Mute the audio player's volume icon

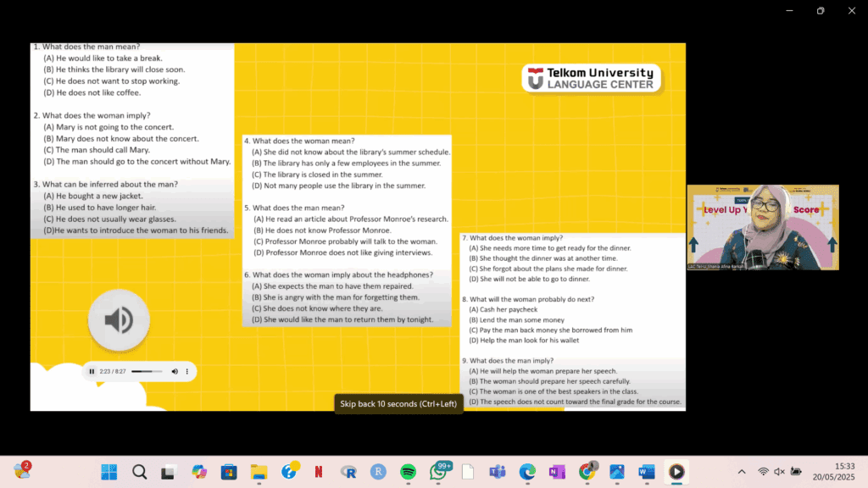click(175, 371)
